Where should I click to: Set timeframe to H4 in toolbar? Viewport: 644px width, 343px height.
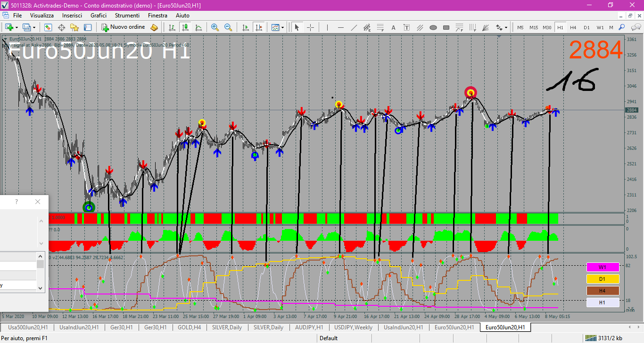[573, 27]
